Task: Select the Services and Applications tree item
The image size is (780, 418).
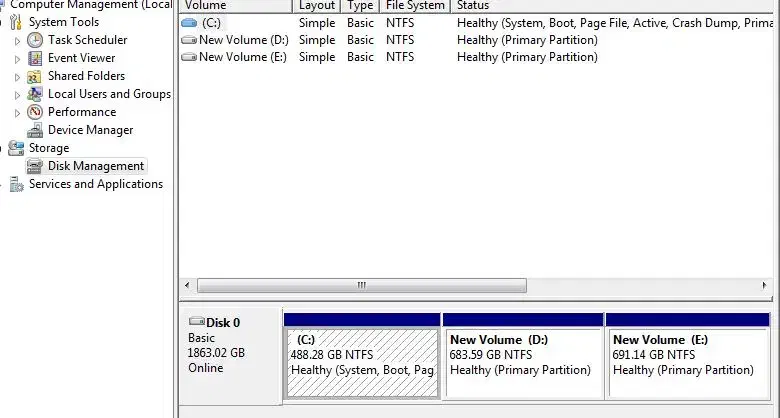Action: [x=95, y=184]
